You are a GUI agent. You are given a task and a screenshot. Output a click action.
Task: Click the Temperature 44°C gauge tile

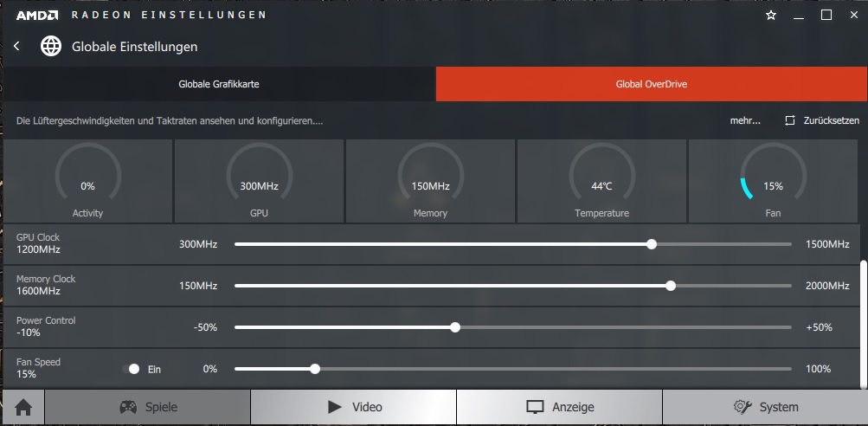pos(601,181)
